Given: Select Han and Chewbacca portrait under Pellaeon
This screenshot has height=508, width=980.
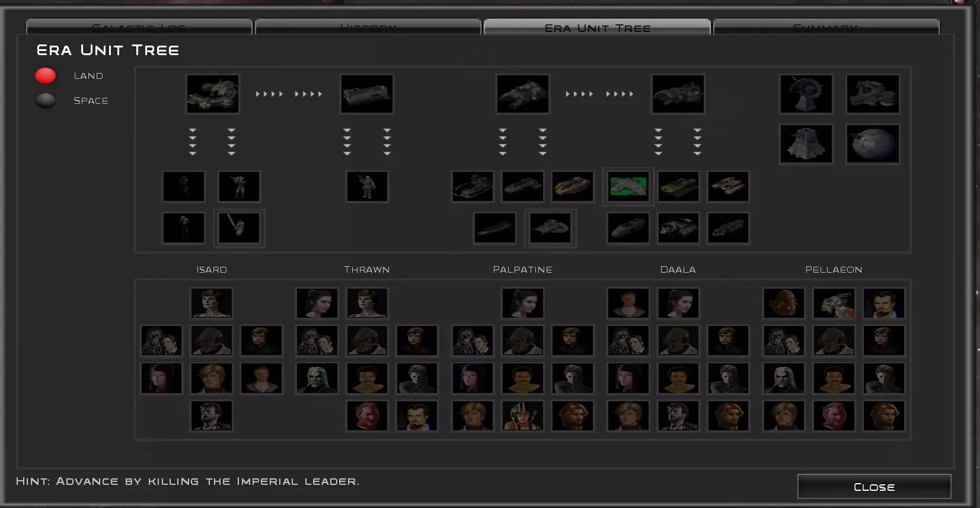Looking at the screenshot, I should coord(784,340).
